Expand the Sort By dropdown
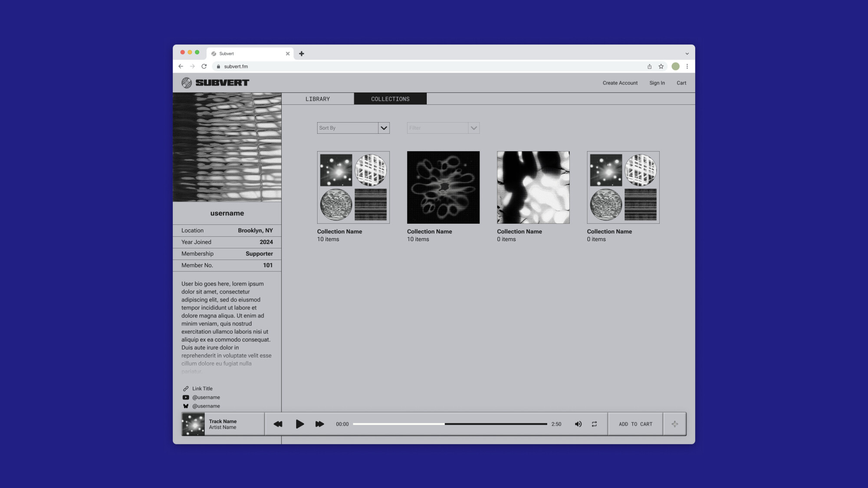 [384, 128]
